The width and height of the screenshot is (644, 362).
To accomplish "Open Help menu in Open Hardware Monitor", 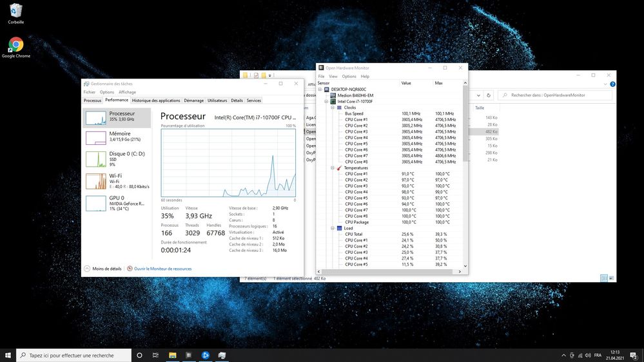I will (x=365, y=77).
